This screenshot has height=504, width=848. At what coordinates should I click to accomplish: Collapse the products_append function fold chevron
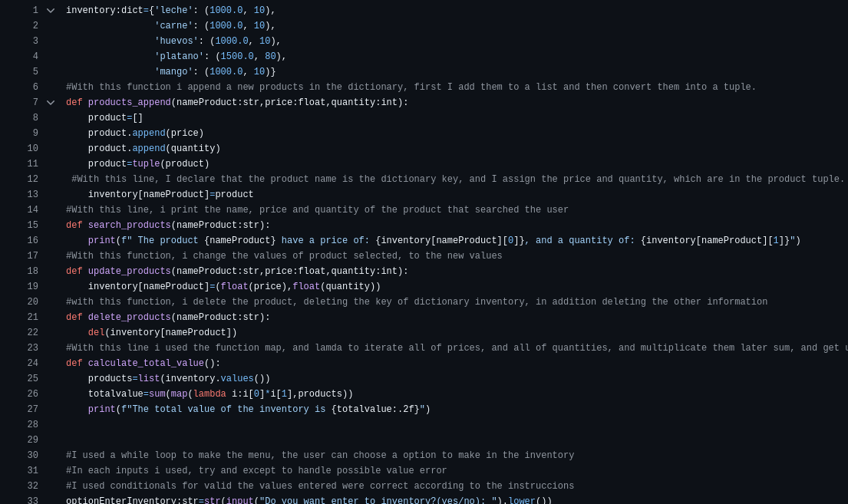tap(51, 103)
